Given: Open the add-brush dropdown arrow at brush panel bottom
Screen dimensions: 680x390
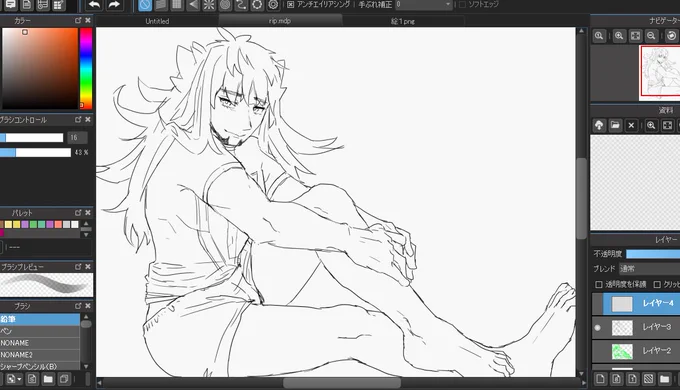Looking at the screenshot, I should 20,380.
